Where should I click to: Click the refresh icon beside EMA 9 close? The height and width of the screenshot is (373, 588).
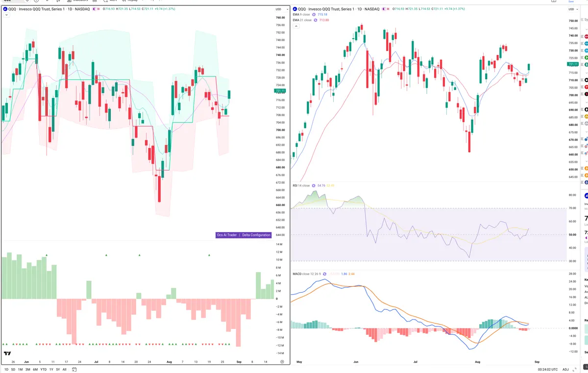tap(315, 15)
